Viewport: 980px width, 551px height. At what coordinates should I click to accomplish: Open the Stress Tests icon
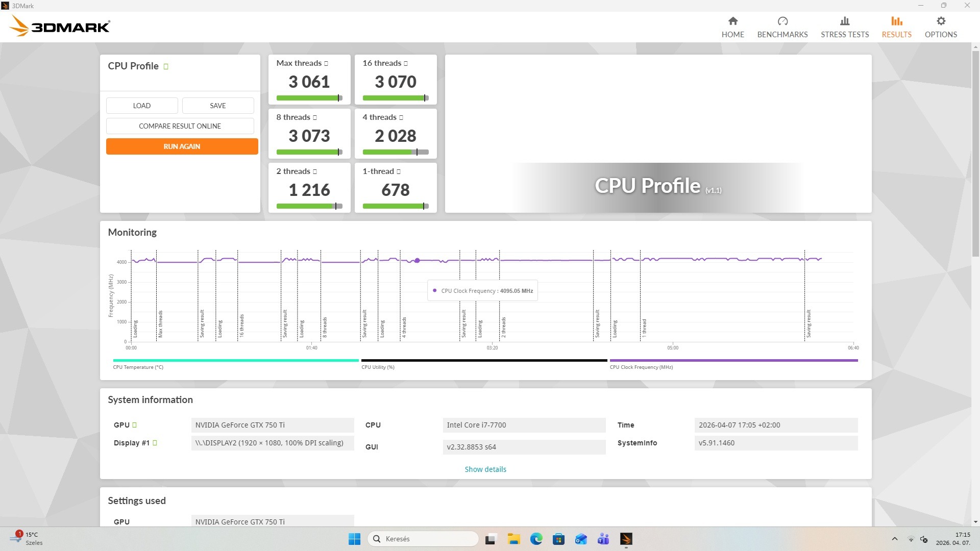click(x=844, y=21)
